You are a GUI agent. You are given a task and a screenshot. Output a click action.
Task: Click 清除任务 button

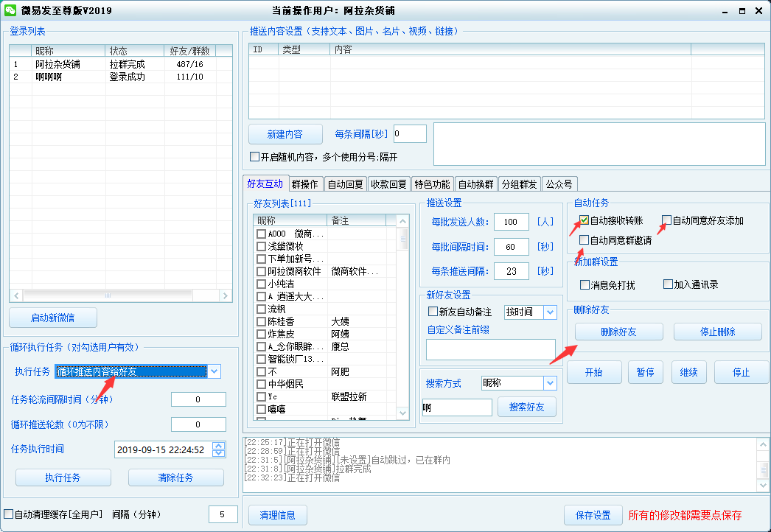[175, 477]
